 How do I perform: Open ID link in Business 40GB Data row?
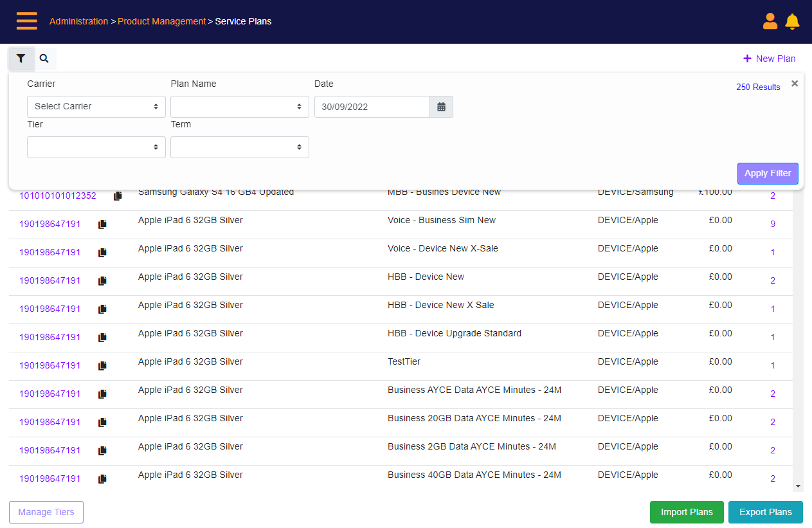point(50,479)
